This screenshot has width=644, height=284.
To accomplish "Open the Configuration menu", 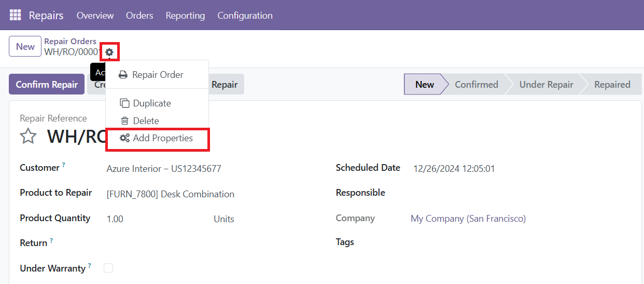I will tap(245, 16).
